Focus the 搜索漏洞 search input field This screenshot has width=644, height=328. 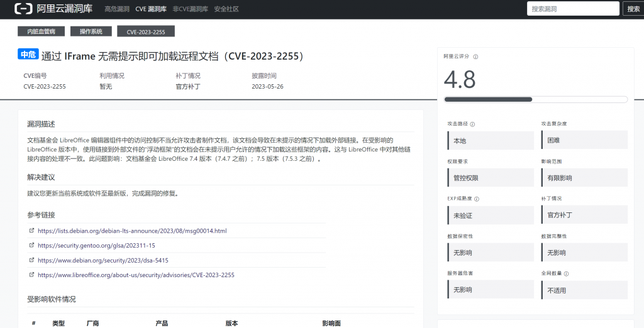pyautogui.click(x=573, y=9)
